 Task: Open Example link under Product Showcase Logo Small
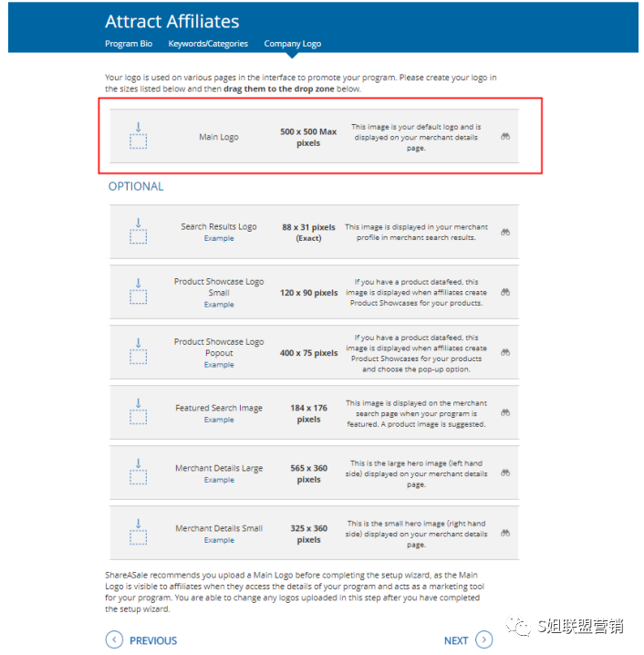click(219, 305)
